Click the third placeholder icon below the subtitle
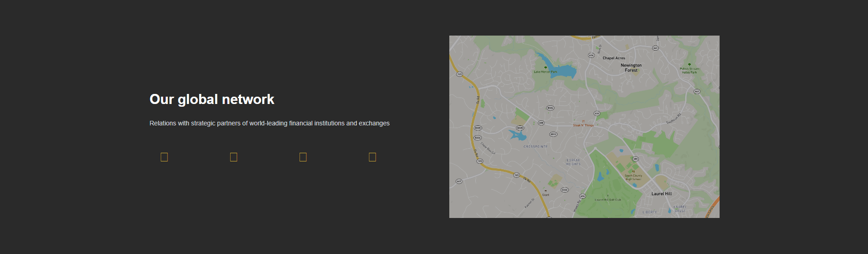Image resolution: width=868 pixels, height=254 pixels. pos(303,157)
